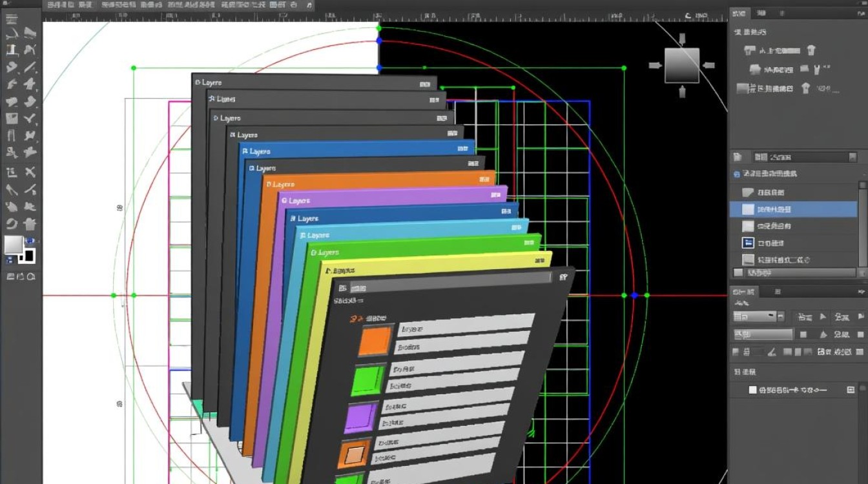Select the blue highlighted row in right list

coord(794,209)
